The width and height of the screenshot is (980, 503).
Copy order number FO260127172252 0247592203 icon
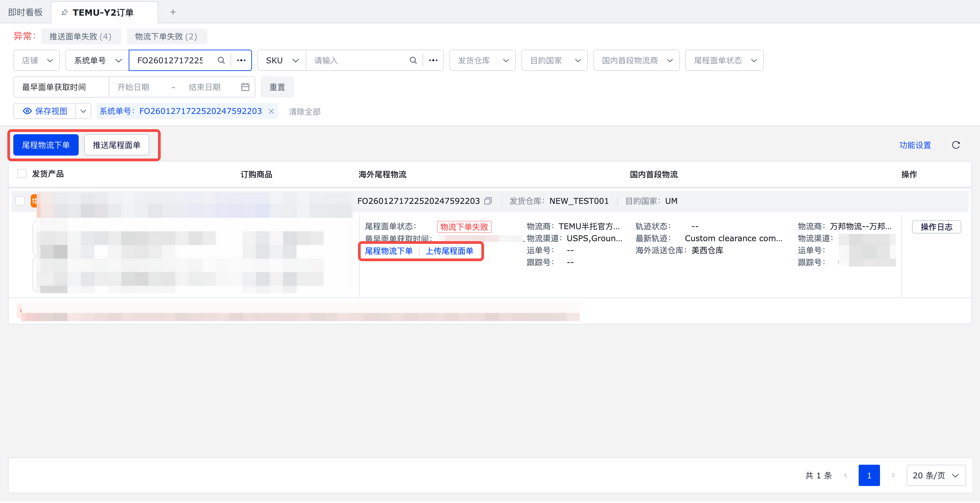pos(488,201)
